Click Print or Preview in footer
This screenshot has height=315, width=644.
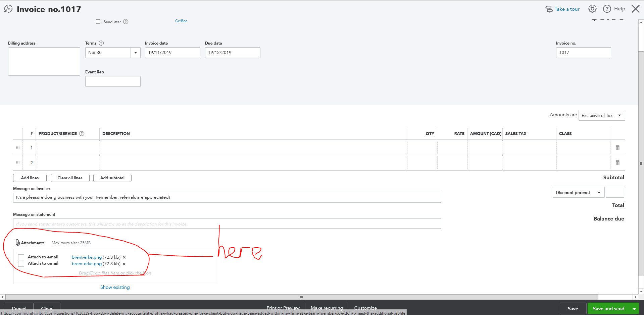click(283, 308)
